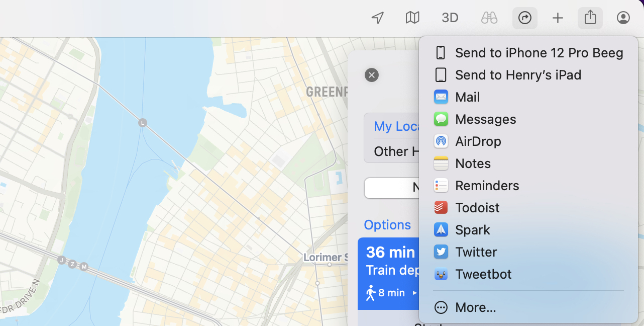Click the Directions toolbar icon

click(524, 18)
